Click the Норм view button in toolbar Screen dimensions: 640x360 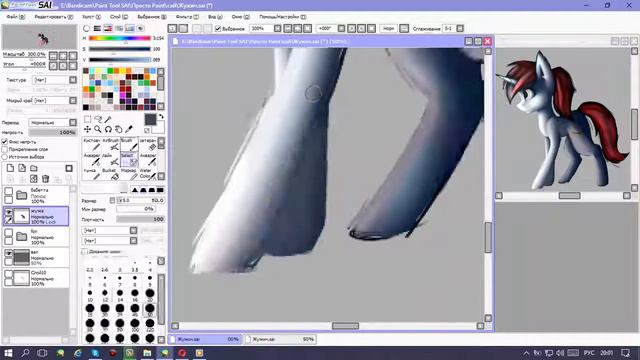tap(388, 29)
